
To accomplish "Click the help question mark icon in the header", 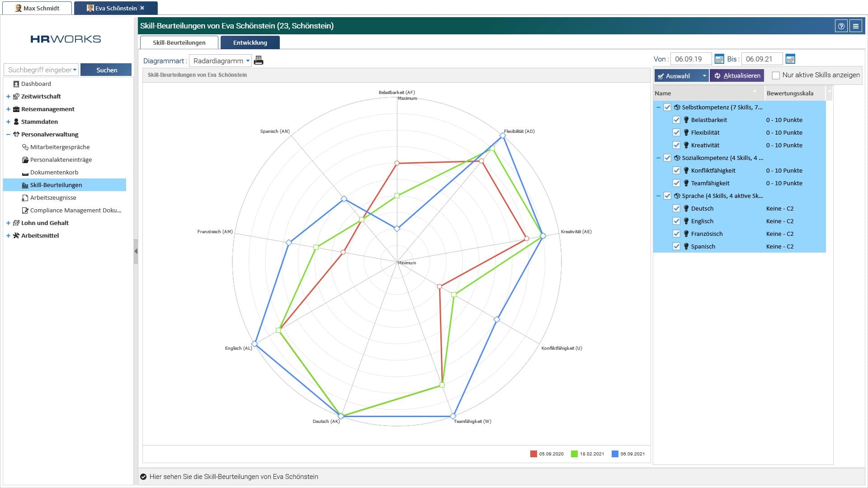I will click(841, 26).
